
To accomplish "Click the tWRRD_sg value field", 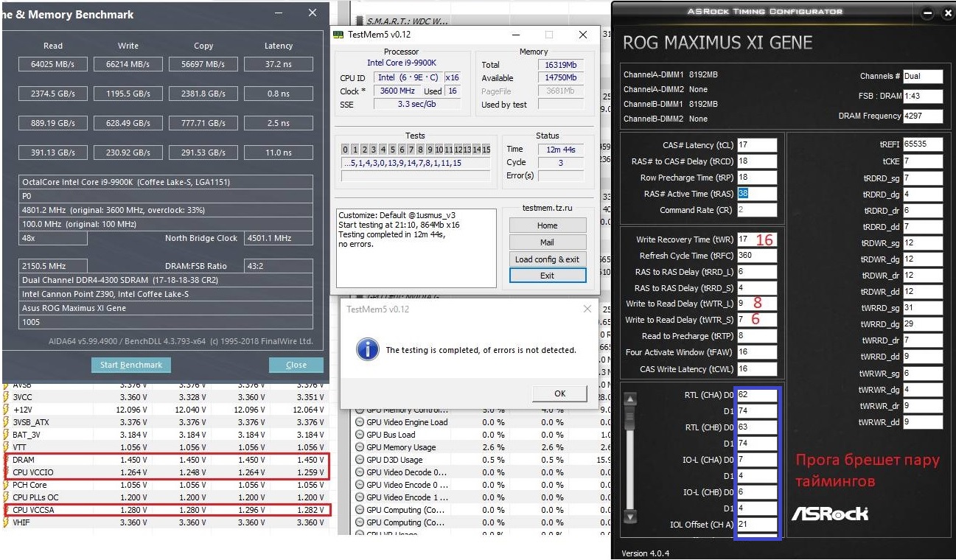I will pyautogui.click(x=922, y=308).
